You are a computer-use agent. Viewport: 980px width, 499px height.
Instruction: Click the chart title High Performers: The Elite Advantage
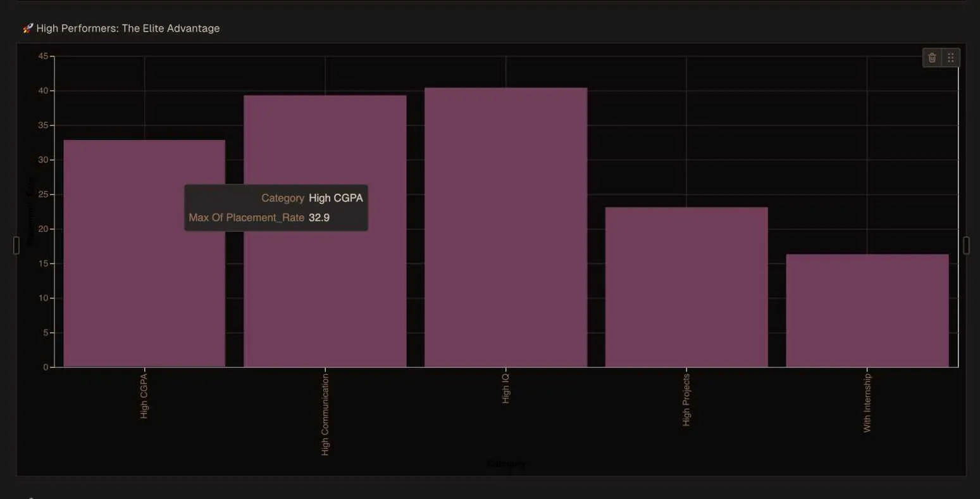click(x=128, y=28)
